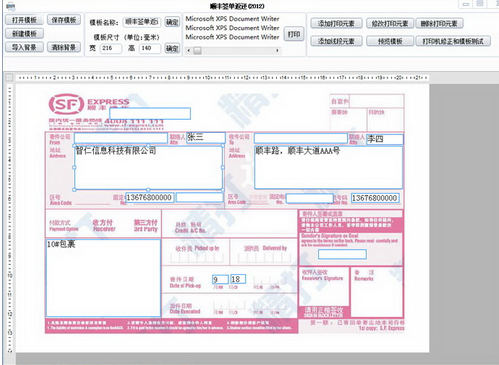Delete print element with 删除打印元素
This screenshot has width=499, height=365.
click(439, 23)
